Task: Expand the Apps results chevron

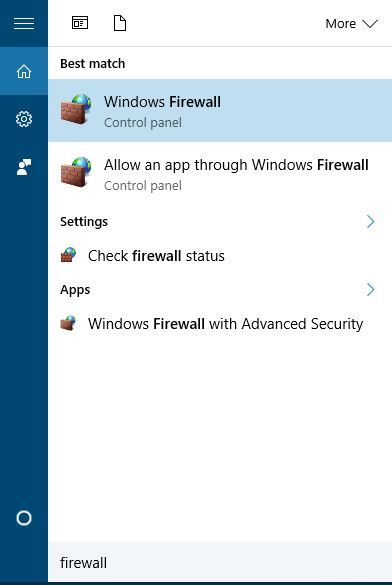Action: pos(370,290)
